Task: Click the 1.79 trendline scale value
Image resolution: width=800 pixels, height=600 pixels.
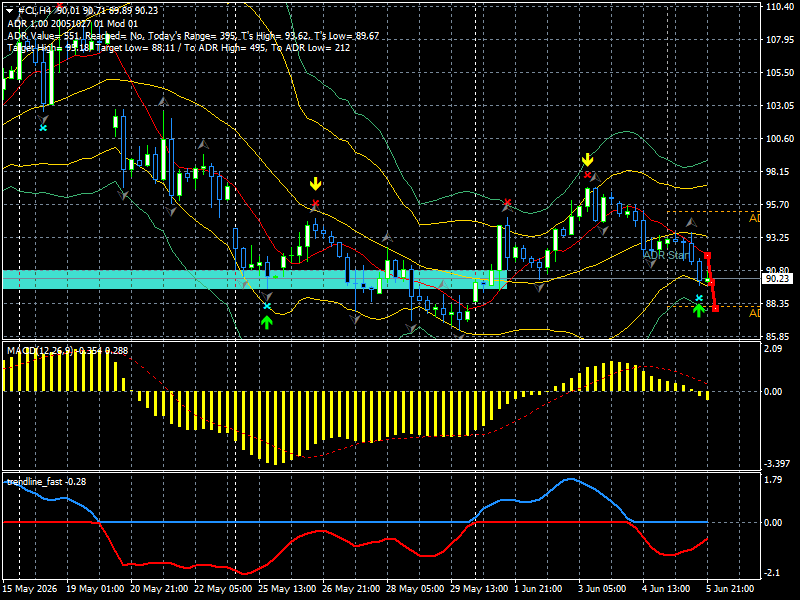Action: pos(773,480)
